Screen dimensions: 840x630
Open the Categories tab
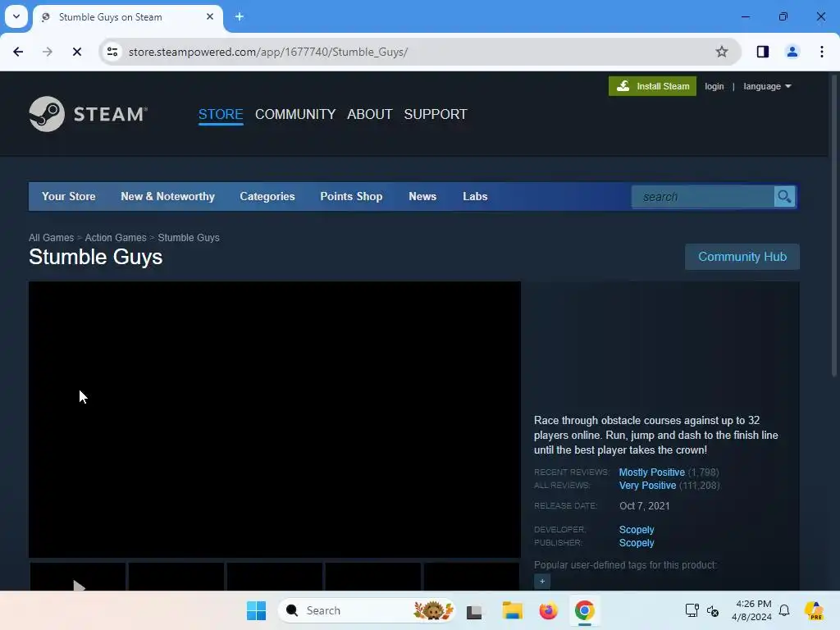(x=267, y=197)
